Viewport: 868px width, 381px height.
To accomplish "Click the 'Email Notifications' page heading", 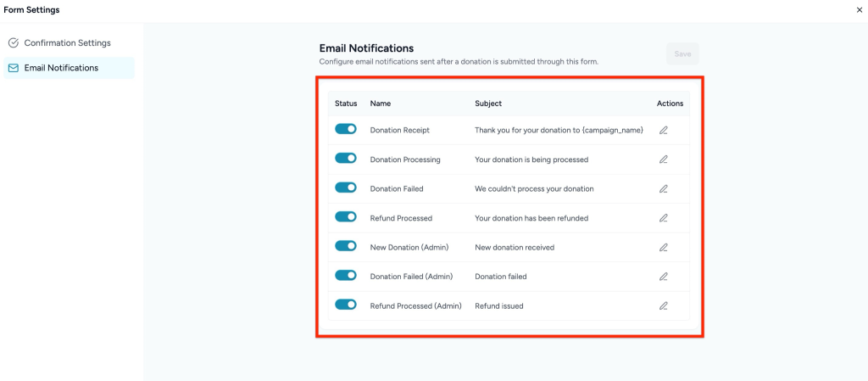I will (x=366, y=48).
